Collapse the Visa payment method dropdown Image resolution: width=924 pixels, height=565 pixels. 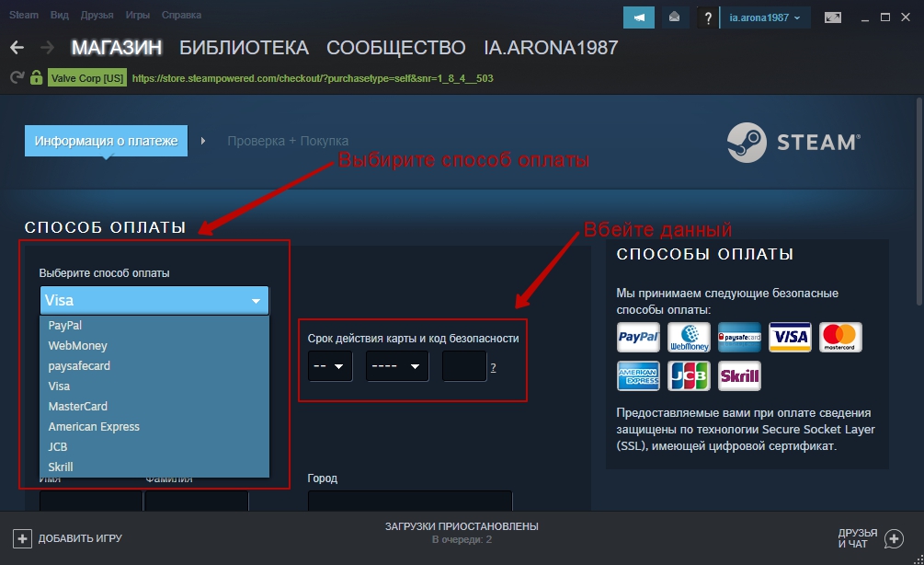tap(154, 300)
